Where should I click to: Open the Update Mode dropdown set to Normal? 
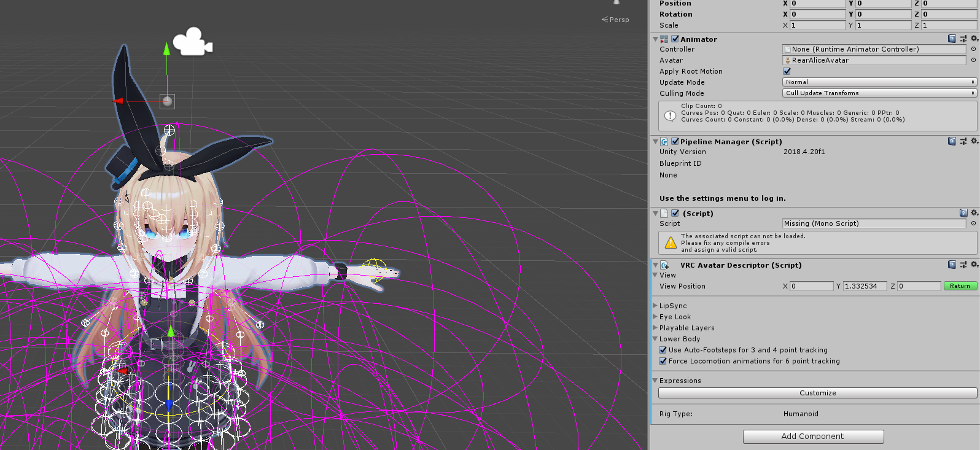[879, 82]
